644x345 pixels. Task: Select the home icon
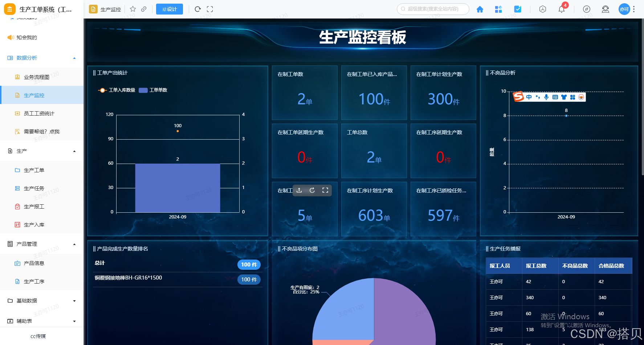point(480,9)
